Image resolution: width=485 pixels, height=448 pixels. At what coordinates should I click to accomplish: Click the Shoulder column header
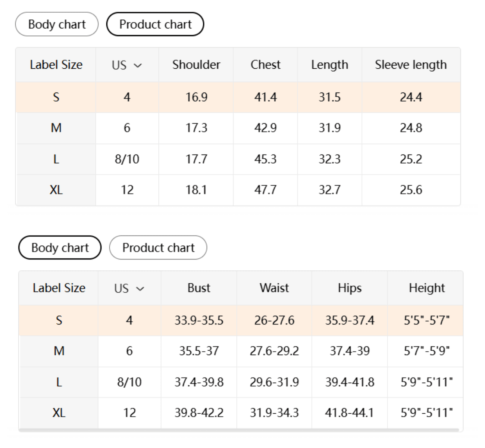(196, 65)
